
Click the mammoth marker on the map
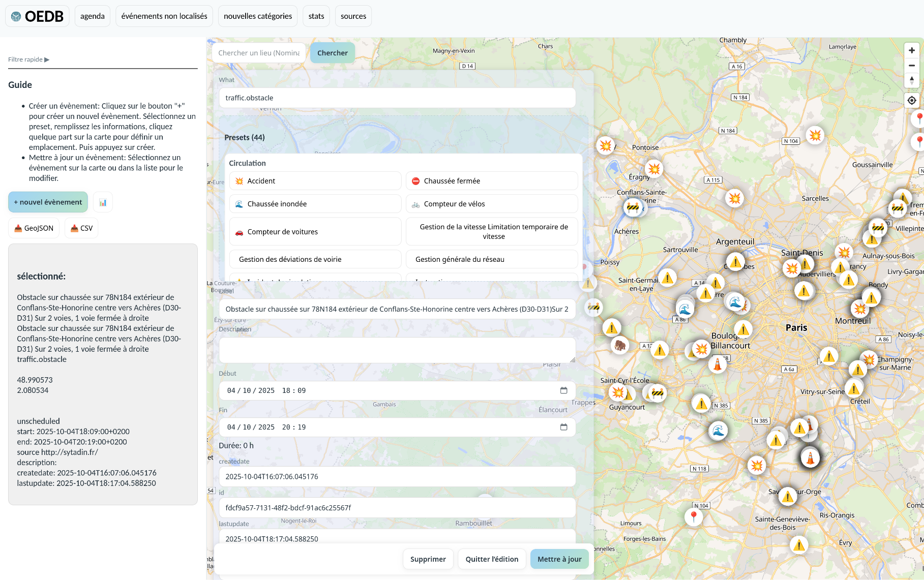coord(619,346)
